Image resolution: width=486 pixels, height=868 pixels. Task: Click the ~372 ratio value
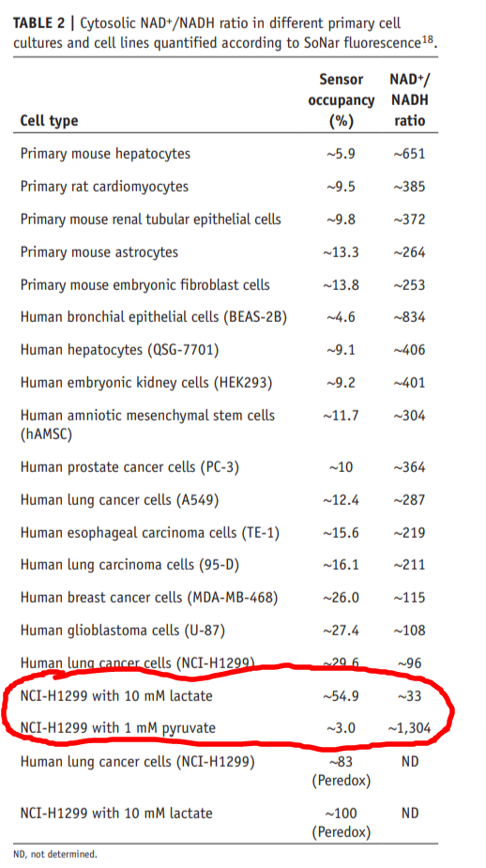tap(409, 220)
